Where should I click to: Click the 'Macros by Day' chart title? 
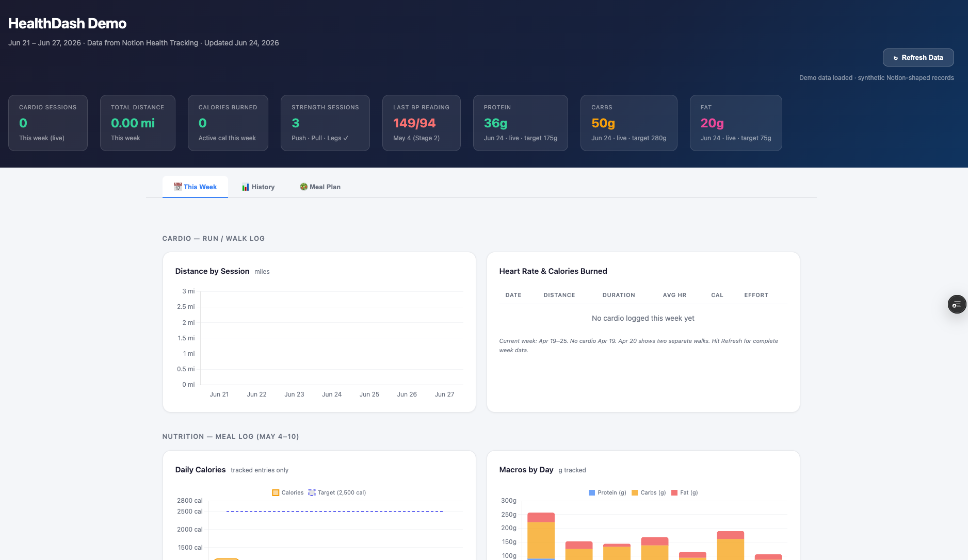(526, 470)
